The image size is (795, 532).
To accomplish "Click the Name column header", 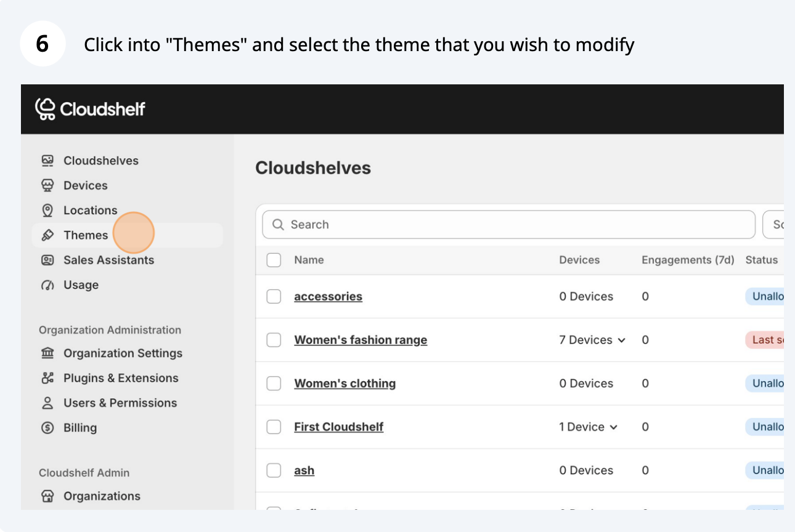I will tap(309, 260).
